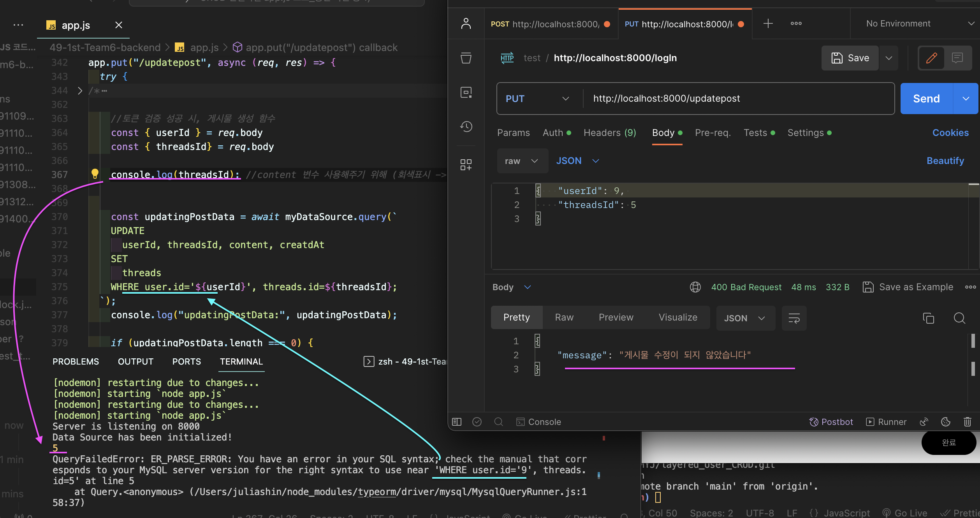This screenshot has height=518, width=980.
Task: Switch to the PROBLEMS panel tab
Action: [x=76, y=361]
